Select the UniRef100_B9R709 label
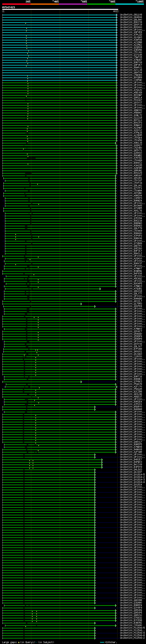146x644 pixels. tap(131, 63)
